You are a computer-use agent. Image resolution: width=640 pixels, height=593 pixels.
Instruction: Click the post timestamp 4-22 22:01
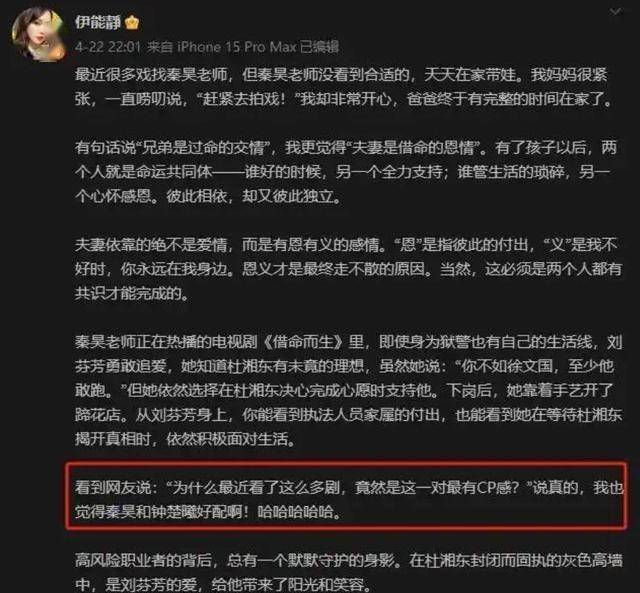(108, 47)
